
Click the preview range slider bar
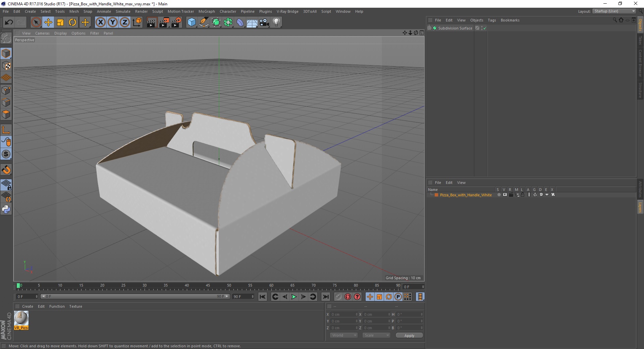pos(135,296)
